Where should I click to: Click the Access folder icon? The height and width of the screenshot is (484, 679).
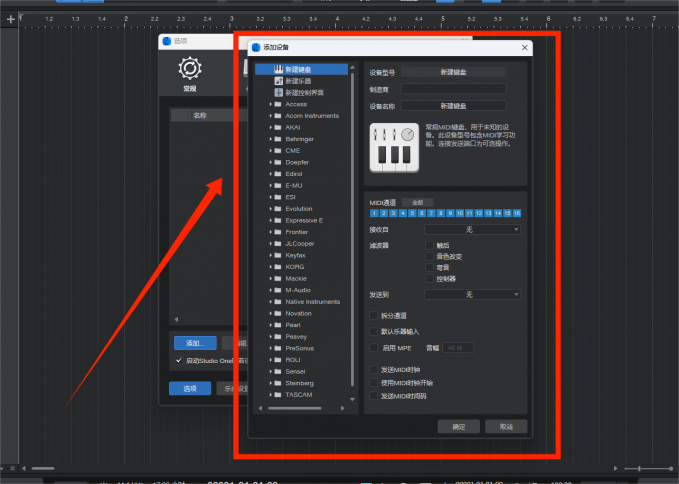pyautogui.click(x=278, y=104)
